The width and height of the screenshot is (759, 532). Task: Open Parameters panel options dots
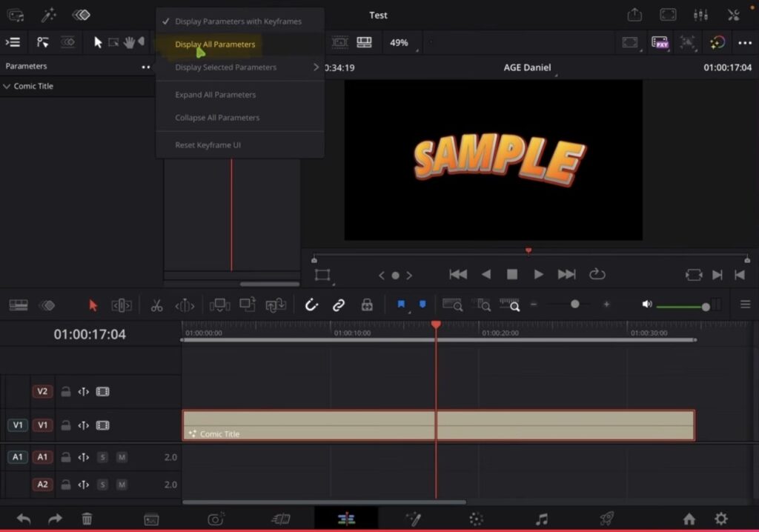point(146,67)
